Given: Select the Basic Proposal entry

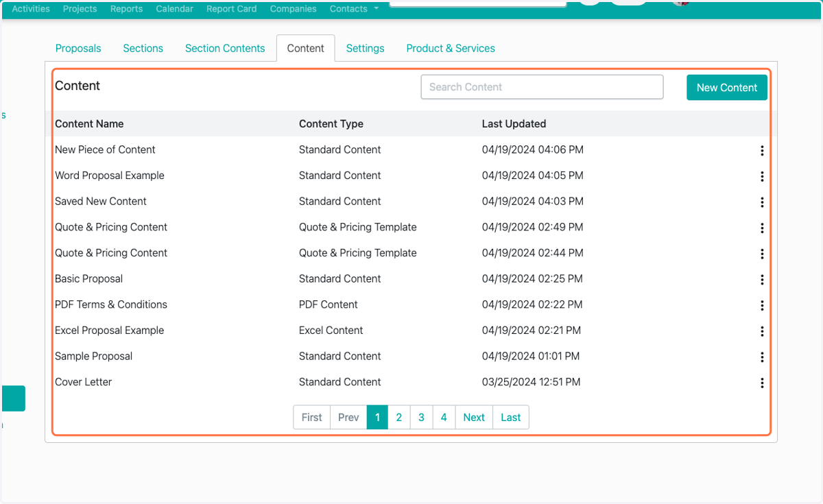Looking at the screenshot, I should pos(88,278).
